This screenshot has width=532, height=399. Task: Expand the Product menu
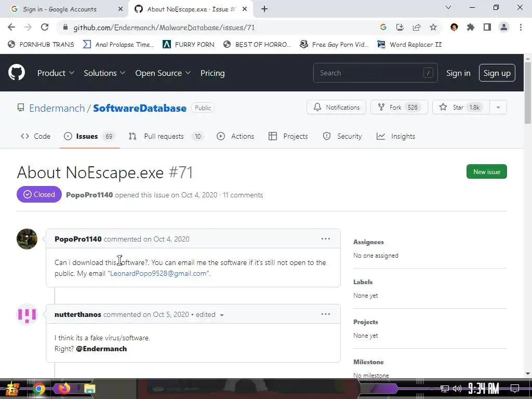click(x=56, y=73)
